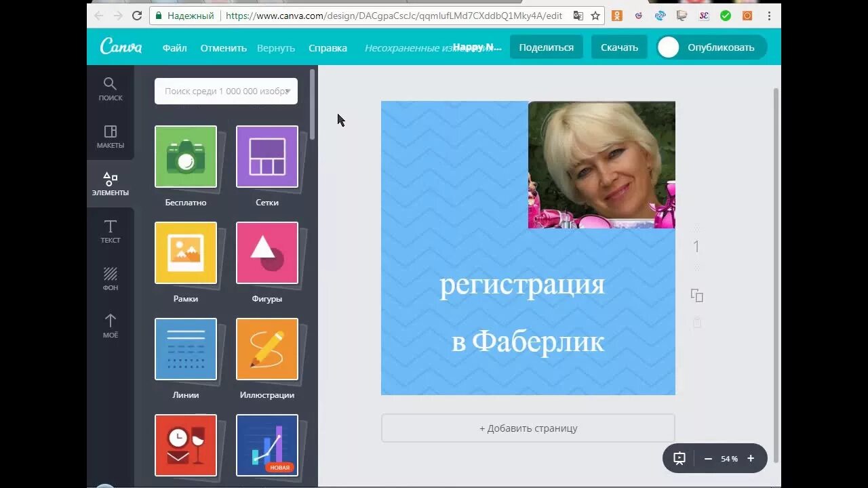868x488 pixels.
Task: Click Отменить to undo
Action: 223,47
